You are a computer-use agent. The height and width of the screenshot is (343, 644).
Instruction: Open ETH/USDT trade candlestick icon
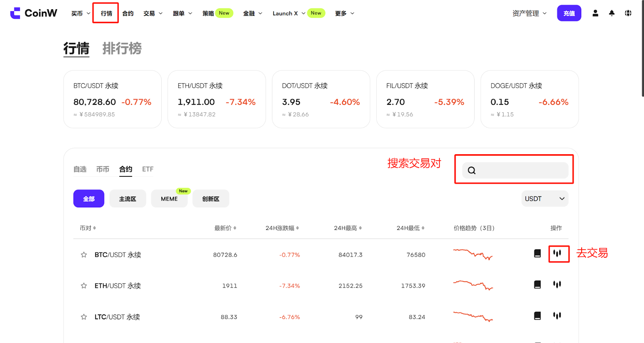(x=557, y=285)
